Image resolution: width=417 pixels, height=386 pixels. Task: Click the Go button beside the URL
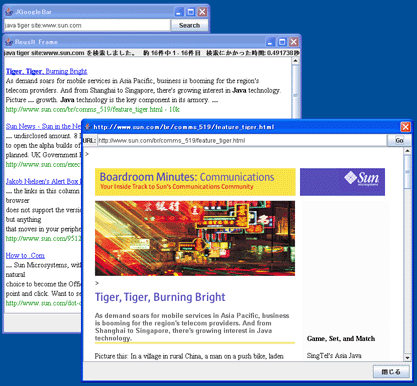point(399,140)
